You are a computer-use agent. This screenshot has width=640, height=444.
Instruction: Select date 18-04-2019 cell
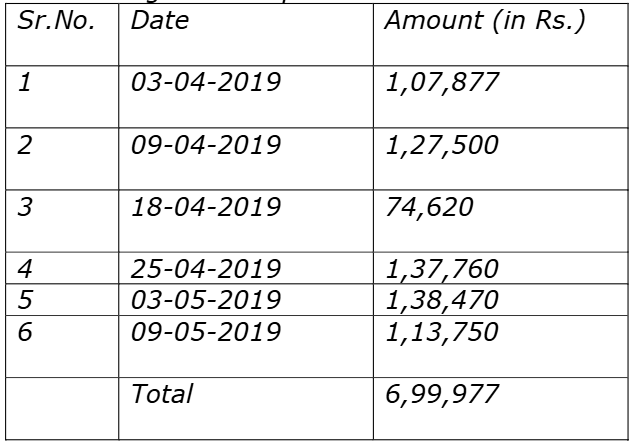click(246, 221)
